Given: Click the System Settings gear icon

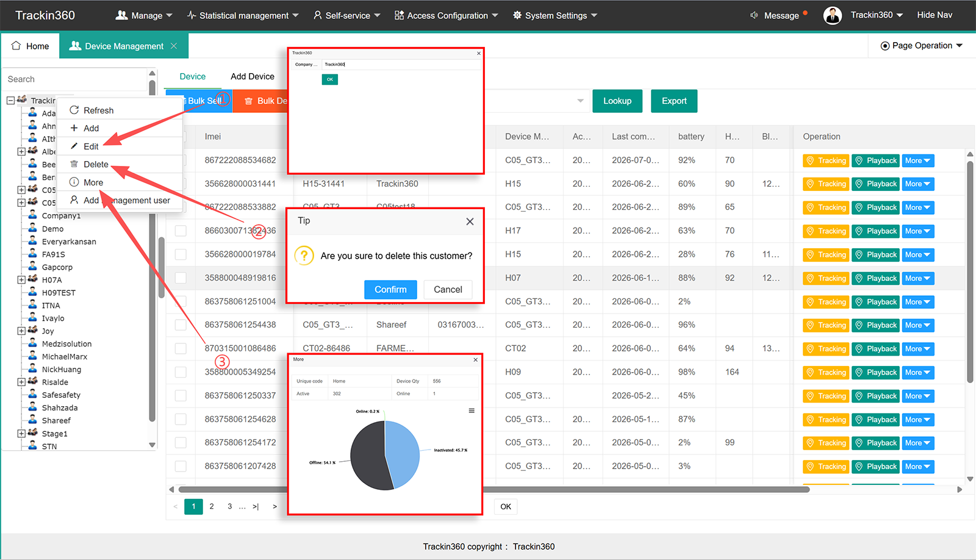Looking at the screenshot, I should coord(517,15).
